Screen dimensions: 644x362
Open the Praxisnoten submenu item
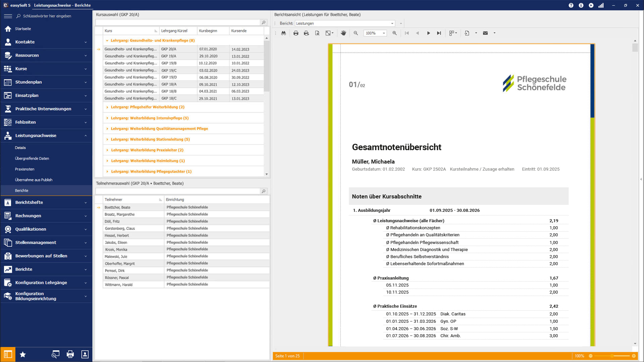click(24, 169)
